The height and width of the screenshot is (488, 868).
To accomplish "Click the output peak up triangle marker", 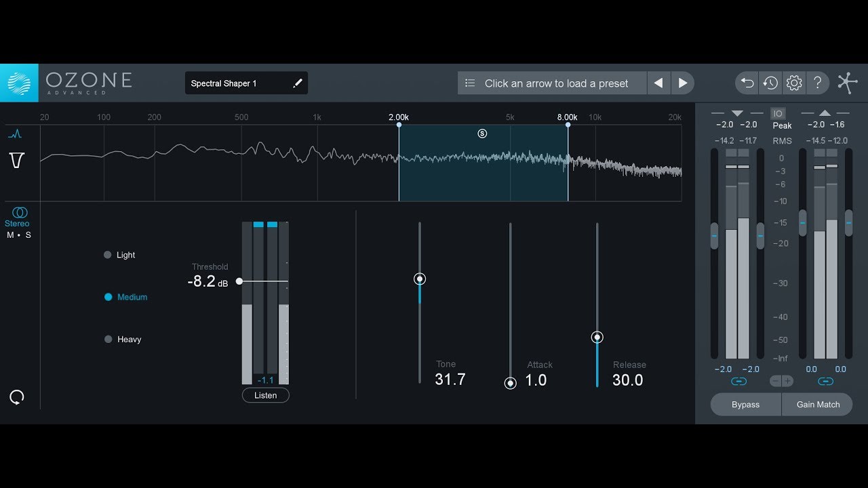I will 825,113.
